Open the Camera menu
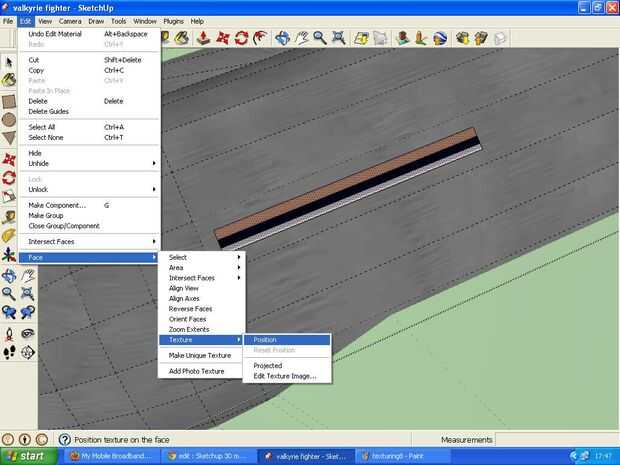The width and height of the screenshot is (620, 465). (x=70, y=21)
